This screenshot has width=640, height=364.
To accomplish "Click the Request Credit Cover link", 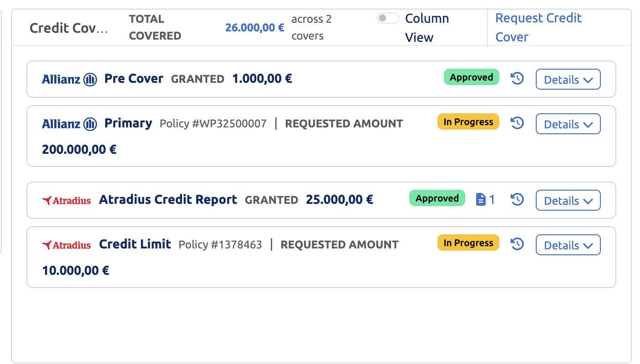I will click(x=538, y=27).
